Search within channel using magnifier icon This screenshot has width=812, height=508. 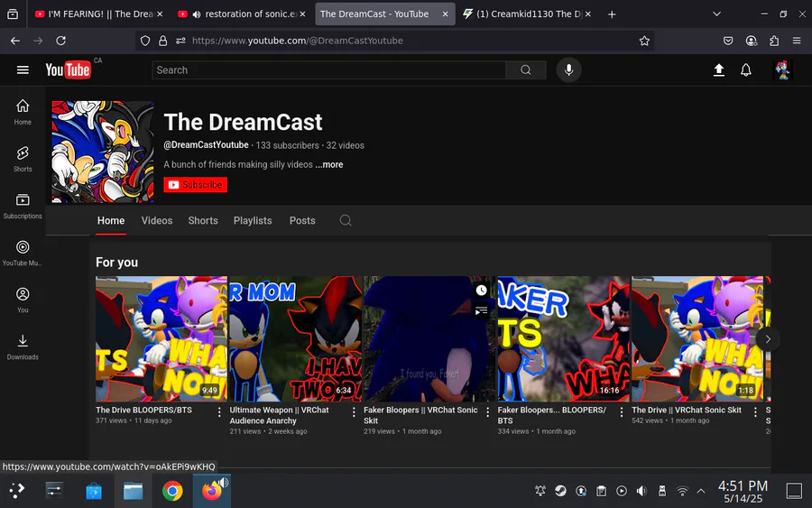346,220
